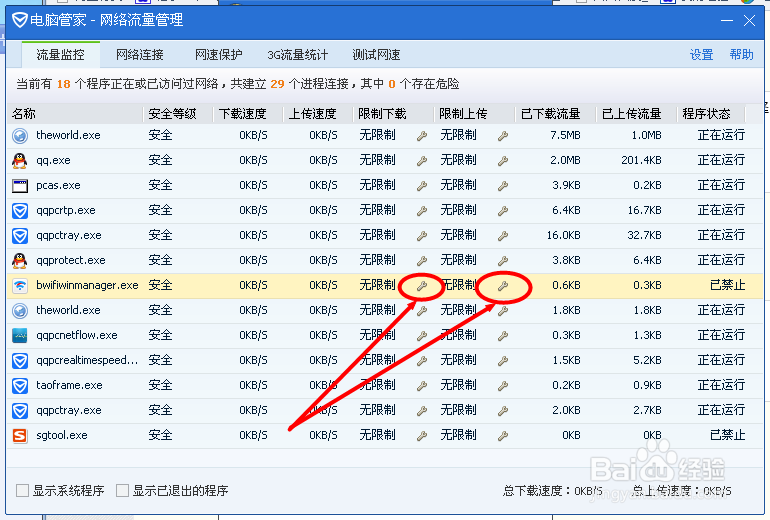This screenshot has height=520, width=770.
Task: Click the WiFi icon beside bwifiwinmanager.exe
Action: point(20,285)
